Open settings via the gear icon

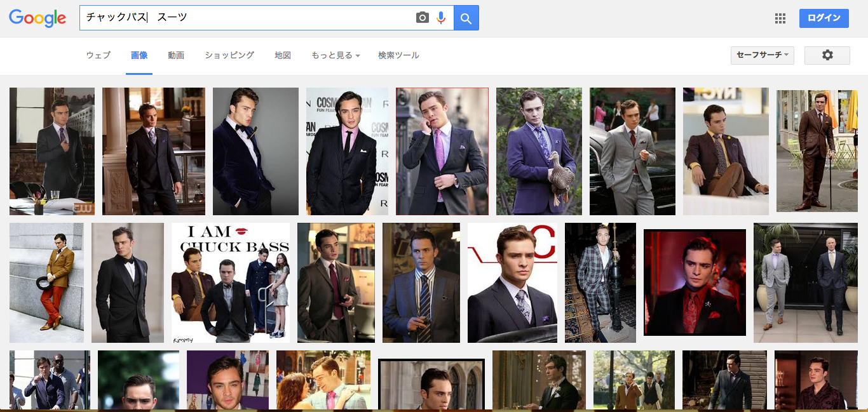coord(827,55)
